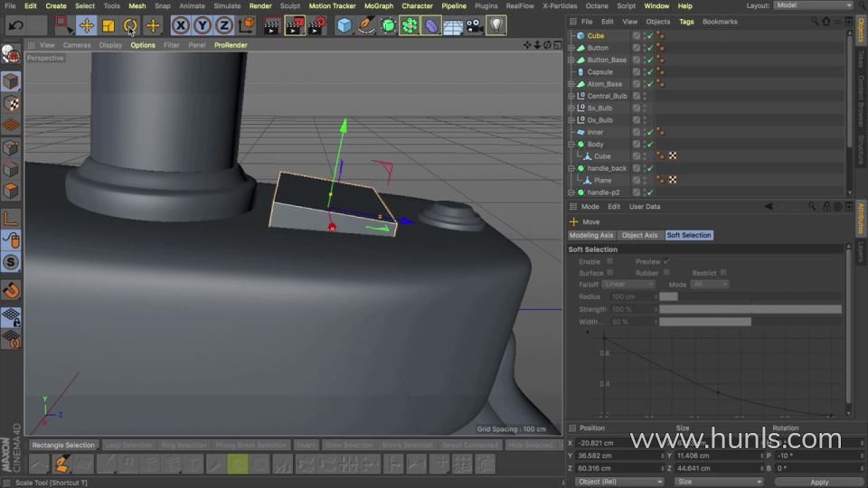Click the Render View clapperboard icon
The width and height of the screenshot is (868, 488).
coord(272,25)
